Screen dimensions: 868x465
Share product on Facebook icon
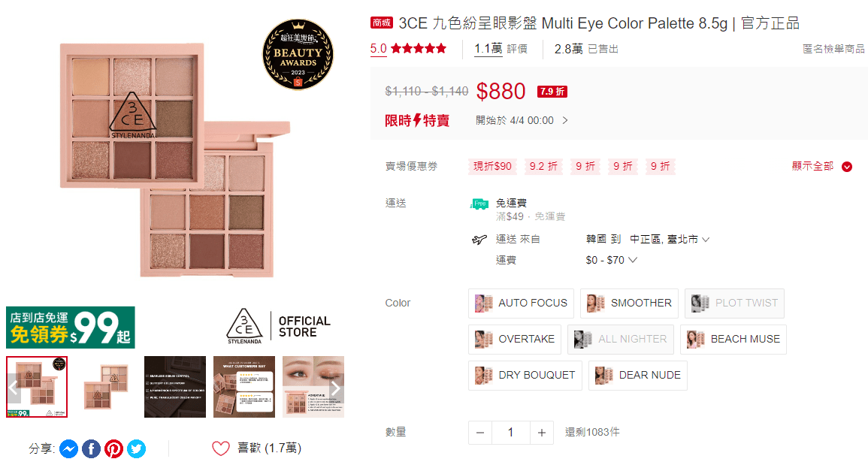[92, 448]
